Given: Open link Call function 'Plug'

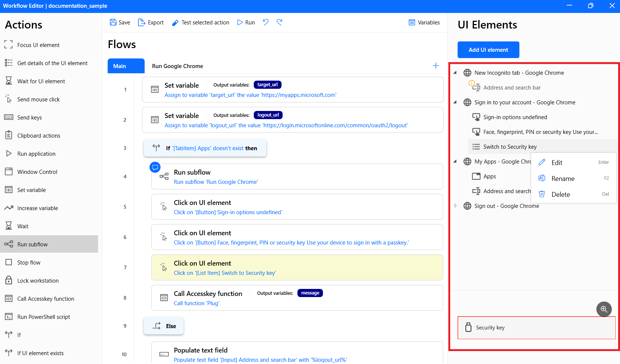Looking at the screenshot, I should click(196, 303).
